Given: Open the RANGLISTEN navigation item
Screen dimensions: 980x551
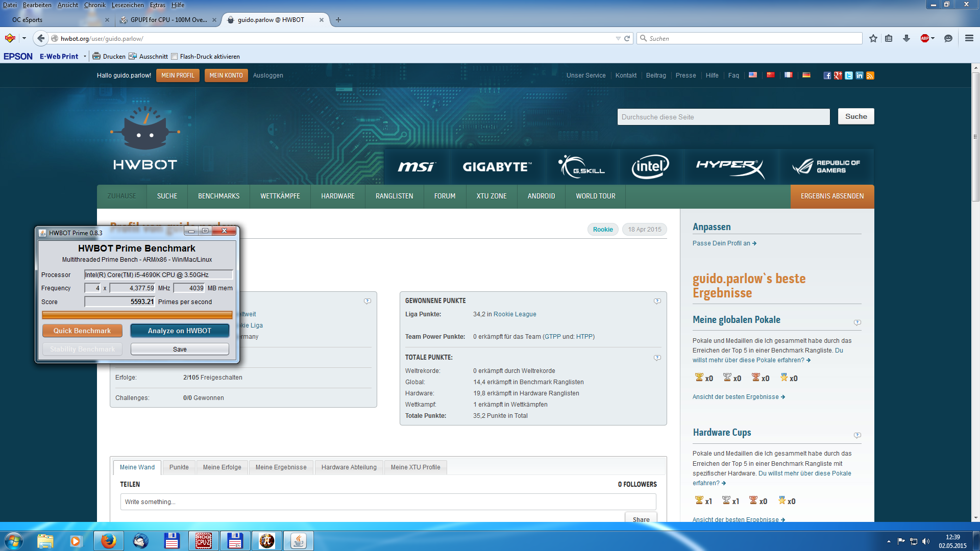Looking at the screenshot, I should (395, 196).
